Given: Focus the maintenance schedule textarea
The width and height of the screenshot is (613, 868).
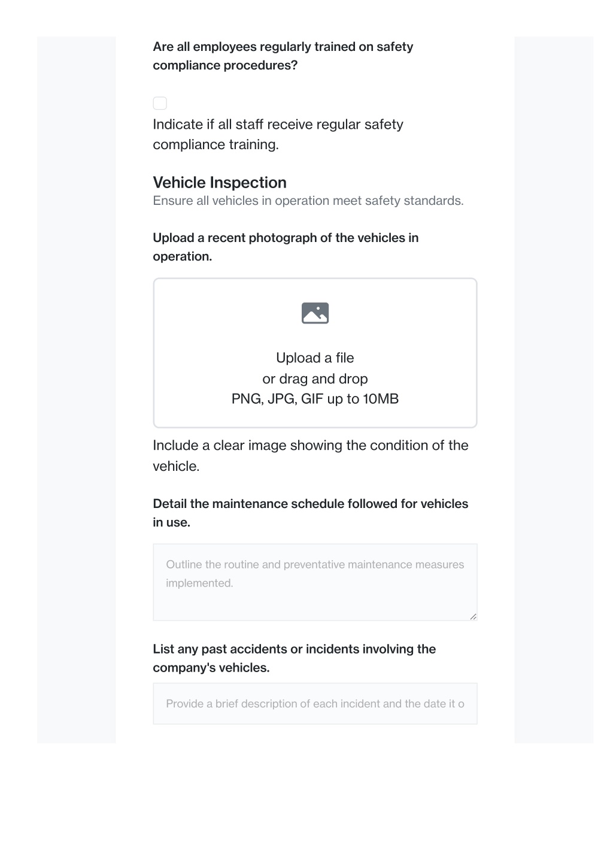Looking at the screenshot, I should point(315,582).
